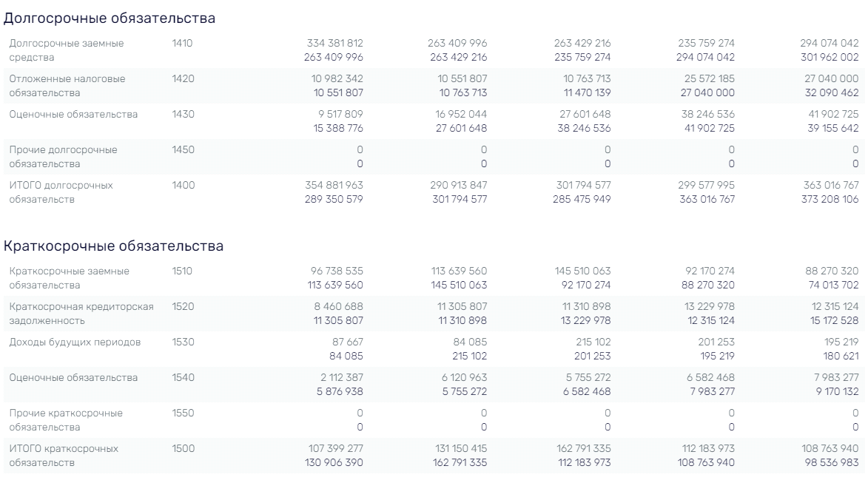Image resolution: width=868 pixels, height=483 pixels.
Task: Click the value 96 738 535 in row 1510
Action: (337, 271)
